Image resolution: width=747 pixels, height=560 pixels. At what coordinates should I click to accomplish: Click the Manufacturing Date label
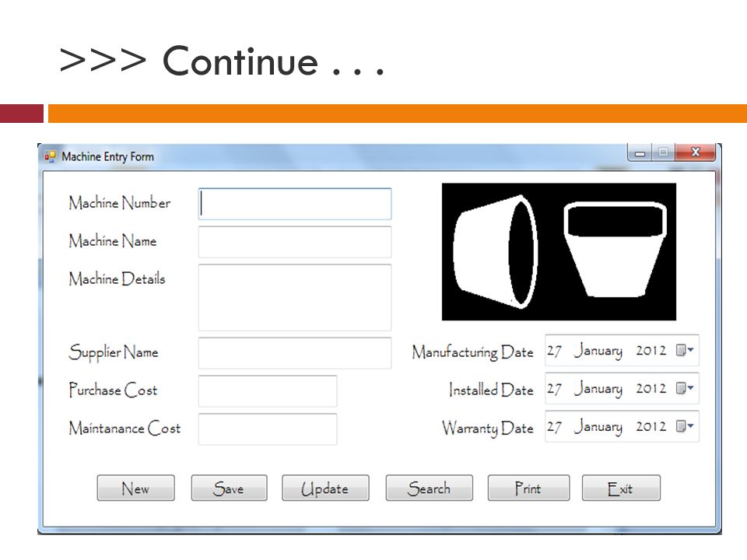coord(472,352)
